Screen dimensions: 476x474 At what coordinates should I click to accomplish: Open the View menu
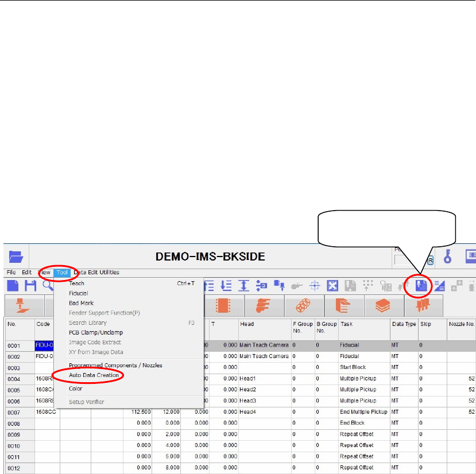(x=45, y=272)
